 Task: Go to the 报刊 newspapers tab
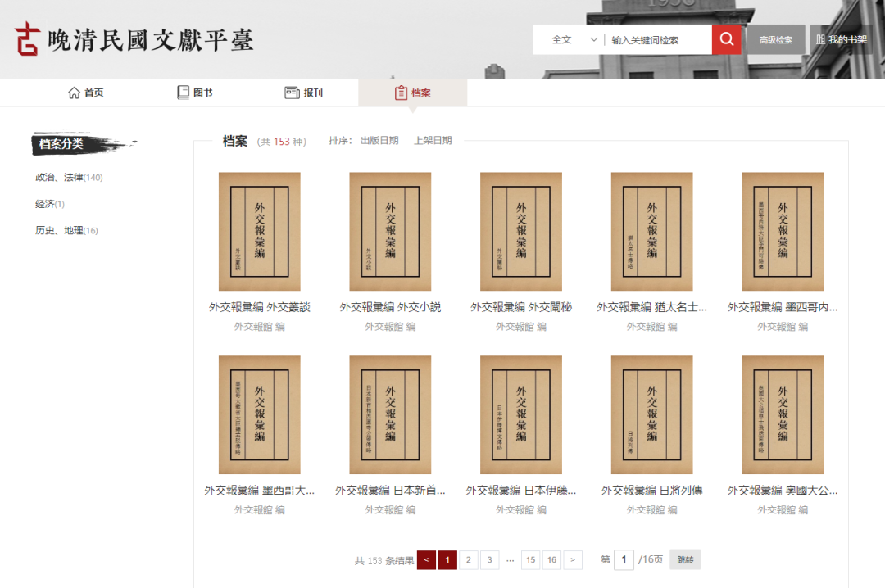303,93
